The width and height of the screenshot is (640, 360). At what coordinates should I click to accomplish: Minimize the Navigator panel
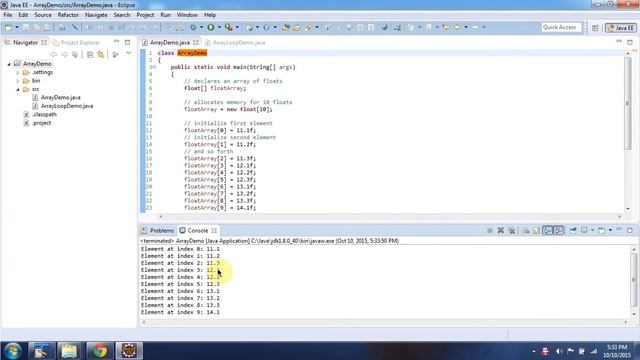click(117, 42)
